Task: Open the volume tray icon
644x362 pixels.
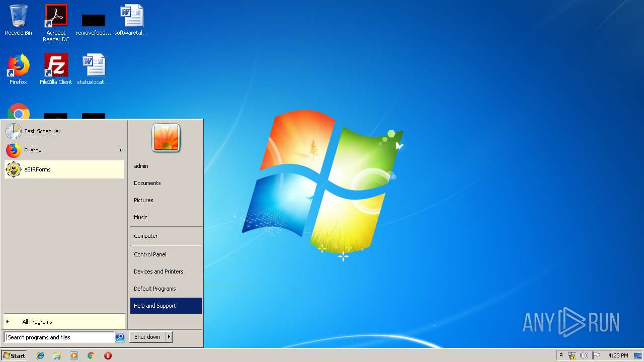Action: click(584, 355)
